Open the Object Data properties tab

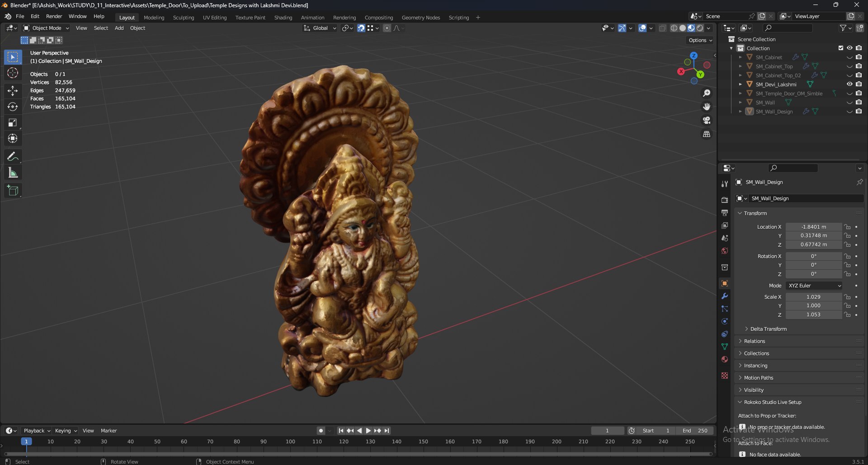click(725, 347)
